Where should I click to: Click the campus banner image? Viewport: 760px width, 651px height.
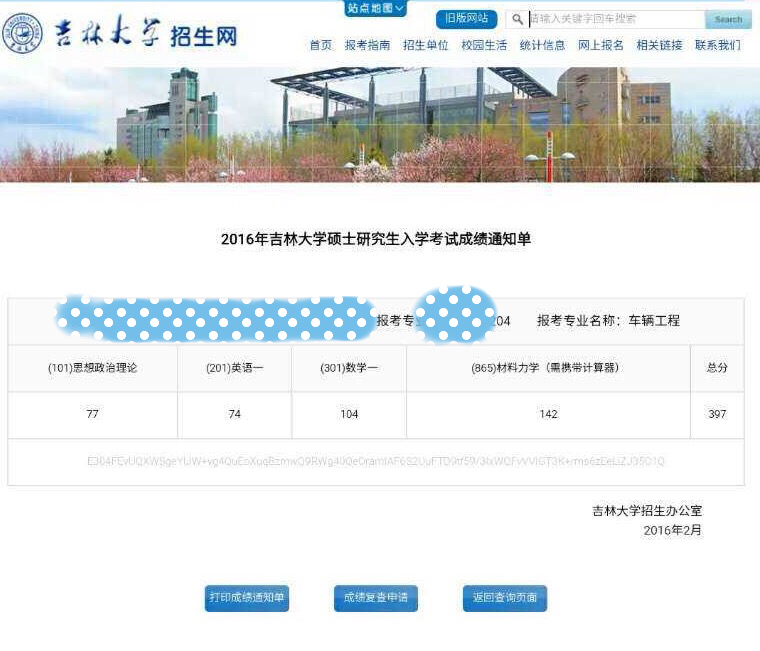[380, 125]
